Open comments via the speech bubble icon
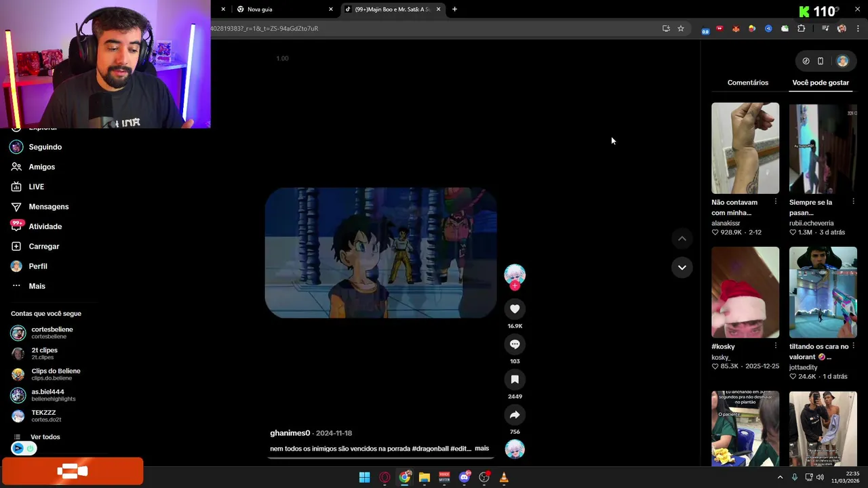The height and width of the screenshot is (488, 868). tap(515, 344)
